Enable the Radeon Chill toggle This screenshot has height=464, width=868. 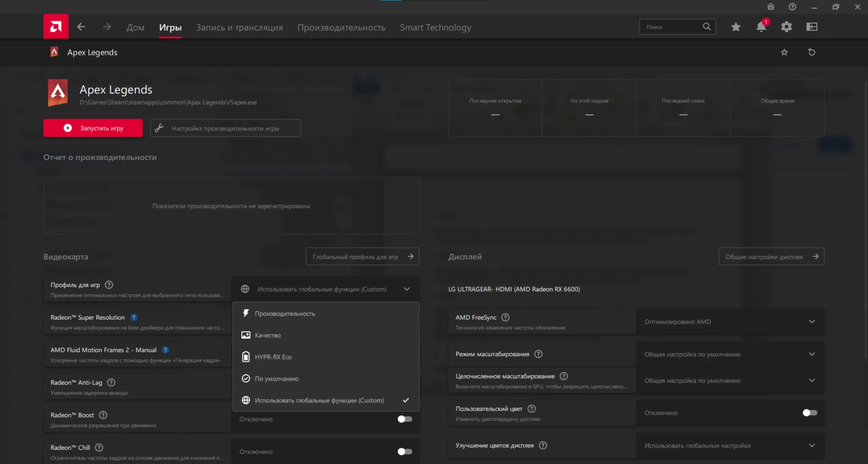[405, 451]
